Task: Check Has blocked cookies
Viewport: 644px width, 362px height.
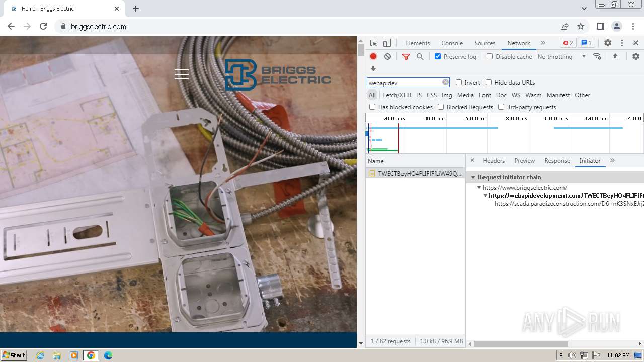Action: coord(372,107)
